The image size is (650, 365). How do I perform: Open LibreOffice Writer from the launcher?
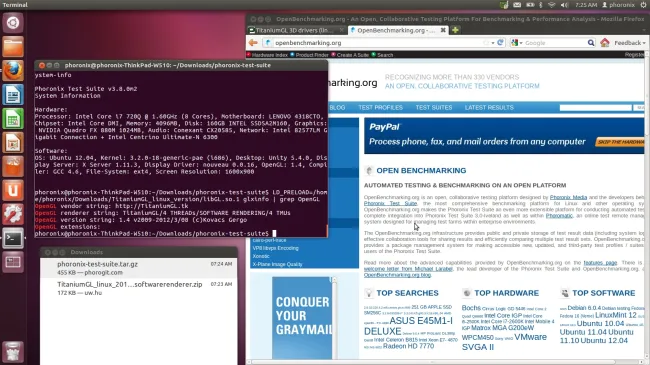(13, 95)
